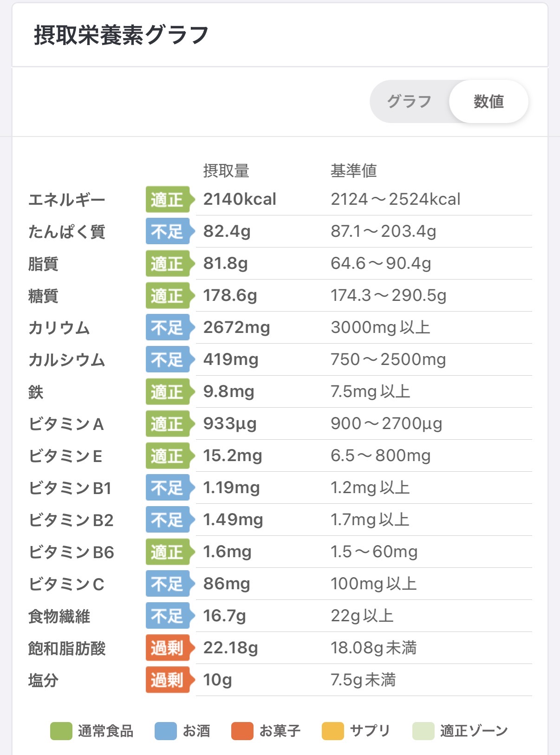560x755 pixels.
Task: Click the 摂取量 column header
Action: (226, 171)
